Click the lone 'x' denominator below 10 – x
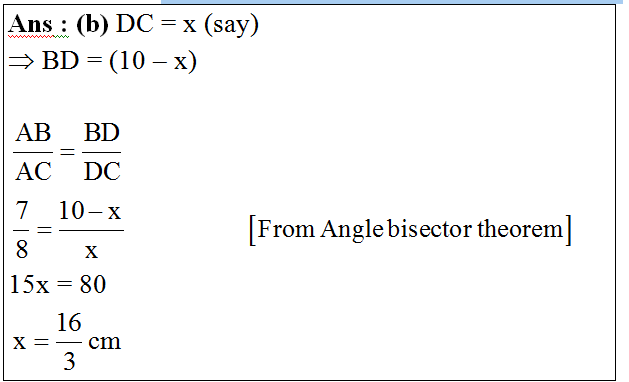The width and height of the screenshot is (629, 382). (x=91, y=251)
